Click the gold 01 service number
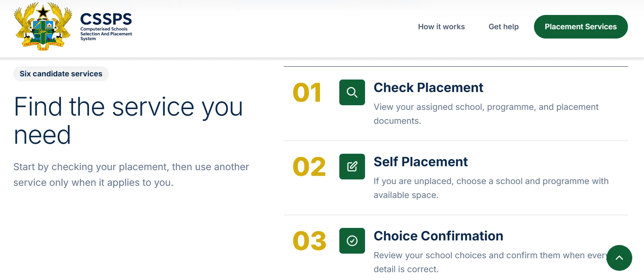The width and height of the screenshot is (644, 280). 307,93
